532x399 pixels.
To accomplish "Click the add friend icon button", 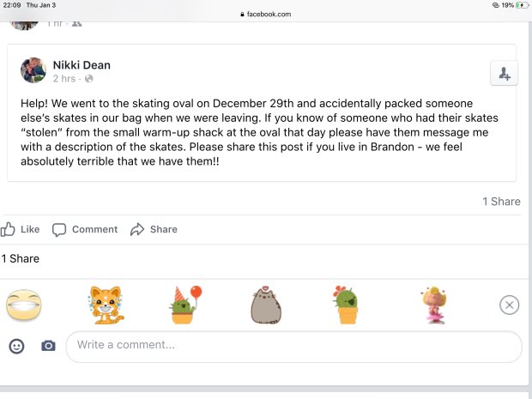I will tap(504, 74).
